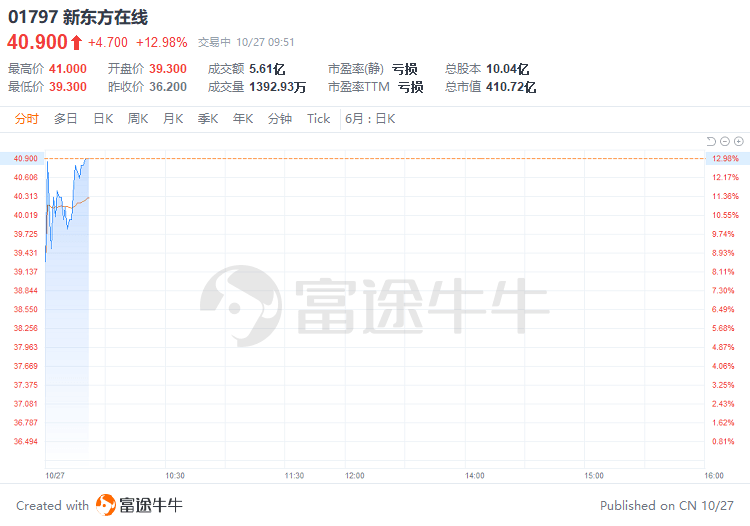
Task: Select the 6月 : 日K range option
Action: [x=370, y=119]
